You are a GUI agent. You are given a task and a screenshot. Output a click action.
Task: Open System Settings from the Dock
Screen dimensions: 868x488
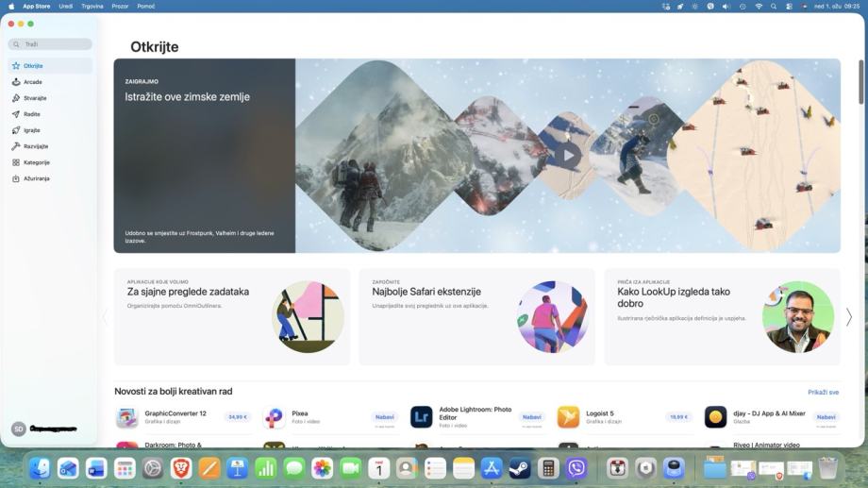[x=153, y=468]
